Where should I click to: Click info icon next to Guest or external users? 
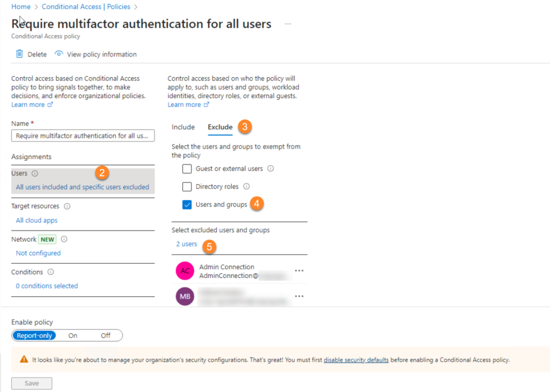click(x=270, y=169)
